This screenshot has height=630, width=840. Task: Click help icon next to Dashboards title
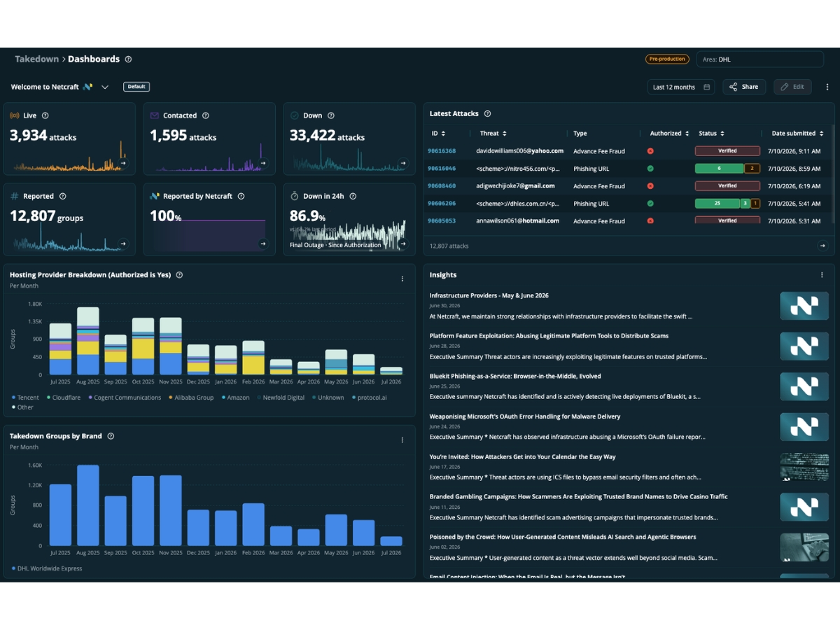[x=128, y=59]
